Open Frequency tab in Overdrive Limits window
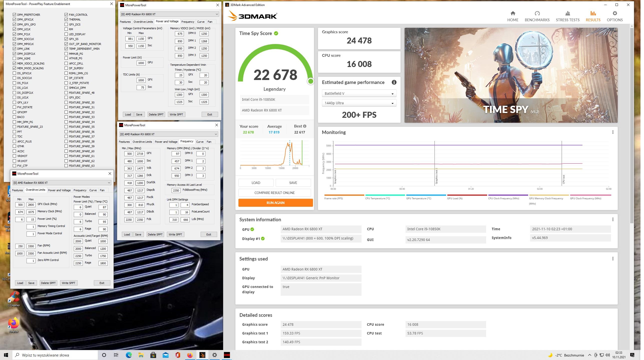644x360 pixels. click(x=80, y=190)
